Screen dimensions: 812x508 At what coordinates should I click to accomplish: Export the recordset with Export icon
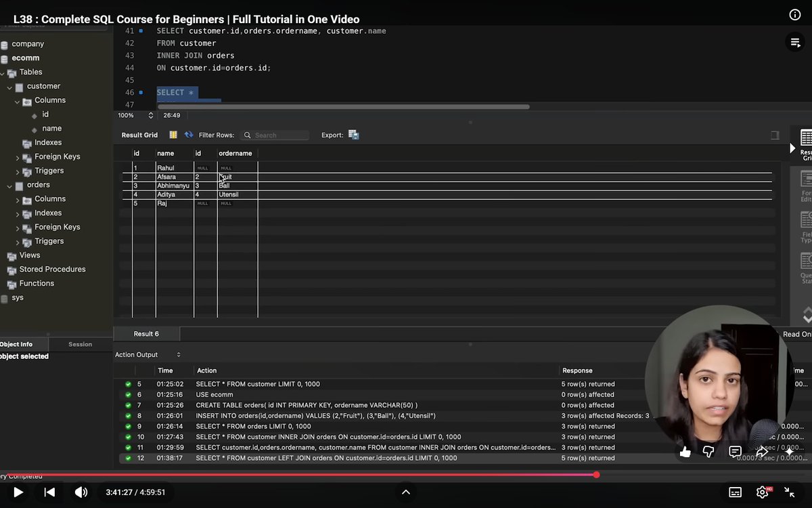(354, 135)
